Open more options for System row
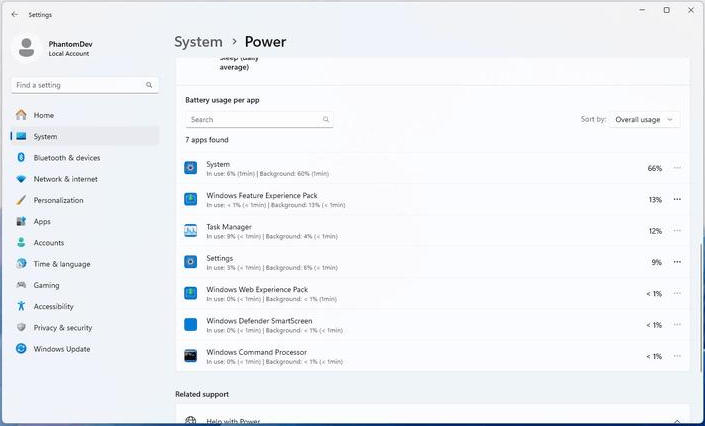This screenshot has width=705, height=426. pyautogui.click(x=677, y=168)
